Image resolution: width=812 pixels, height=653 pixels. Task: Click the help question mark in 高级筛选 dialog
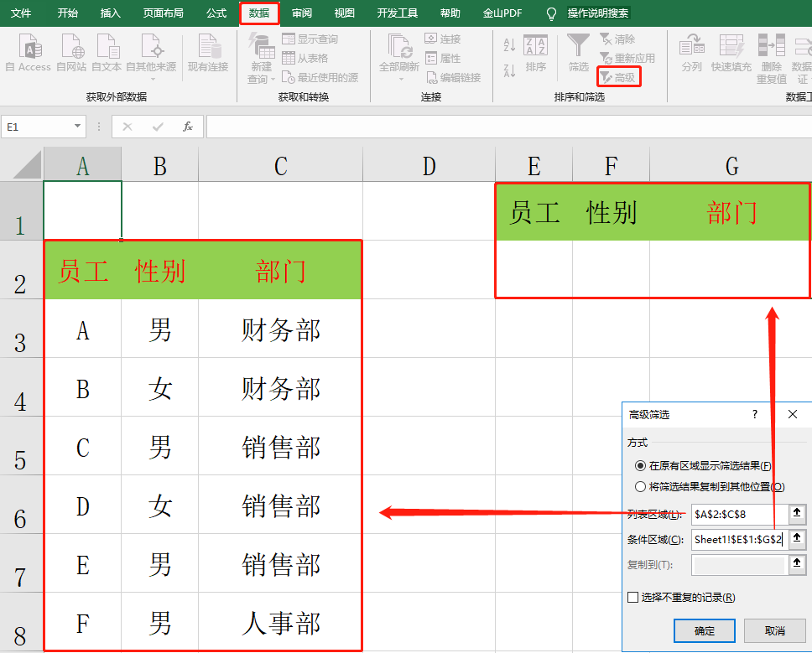[755, 414]
